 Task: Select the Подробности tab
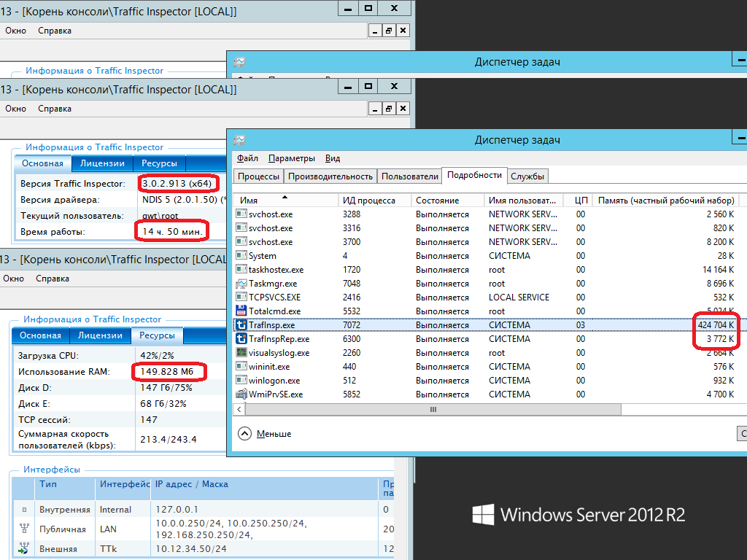tap(474, 175)
